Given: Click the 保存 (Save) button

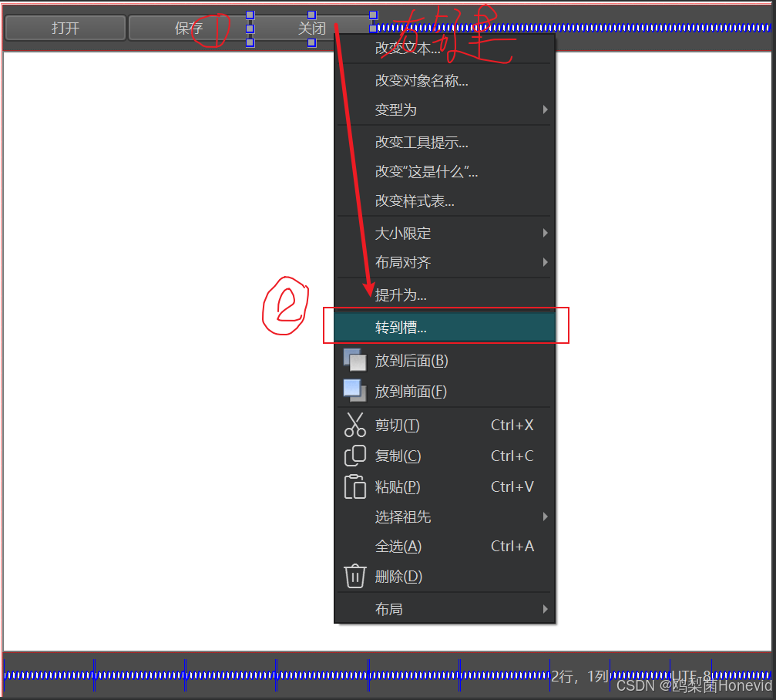Looking at the screenshot, I should pyautogui.click(x=187, y=27).
